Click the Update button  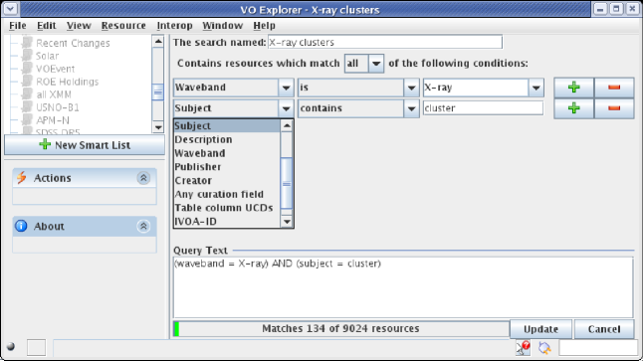[x=540, y=329]
